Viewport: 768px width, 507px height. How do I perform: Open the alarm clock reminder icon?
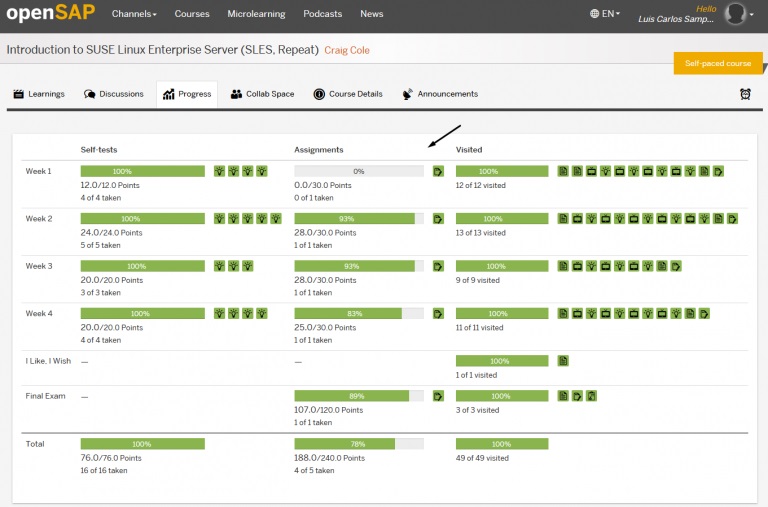click(x=745, y=94)
